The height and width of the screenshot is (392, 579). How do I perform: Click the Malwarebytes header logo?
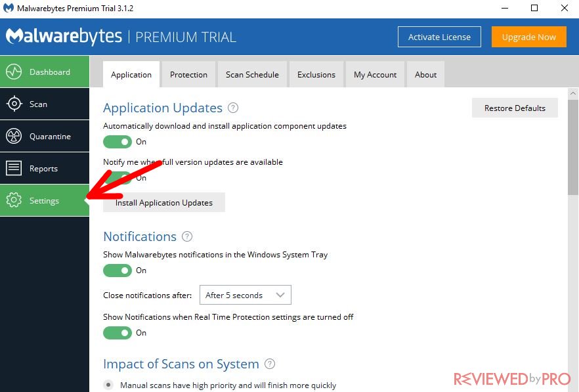coord(64,37)
